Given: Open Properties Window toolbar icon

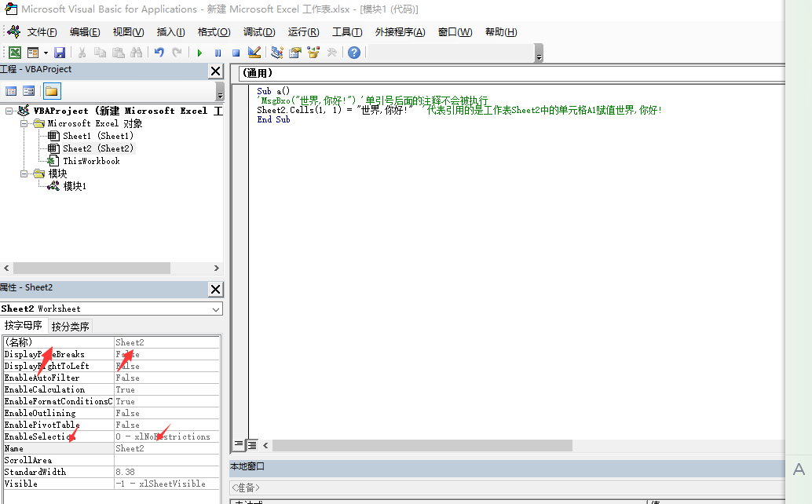Looking at the screenshot, I should point(295,53).
